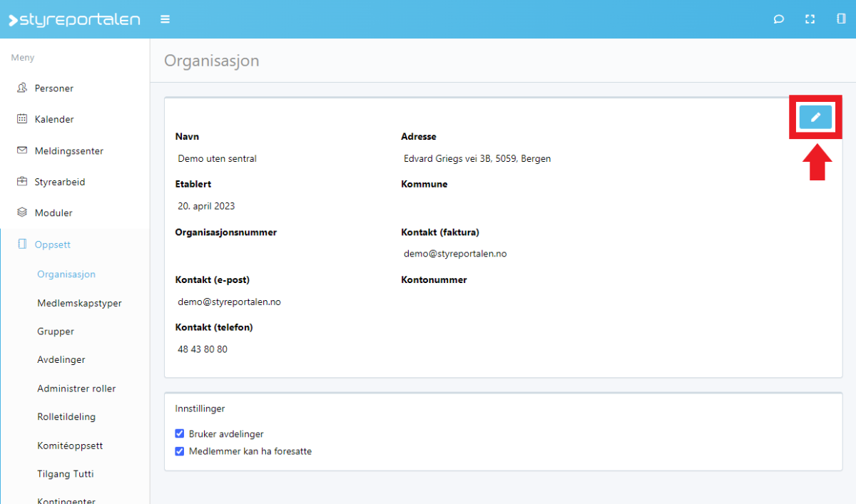Image resolution: width=856 pixels, height=504 pixels.
Task: Click the address Edvard Griegs vei 3B
Action: (477, 159)
